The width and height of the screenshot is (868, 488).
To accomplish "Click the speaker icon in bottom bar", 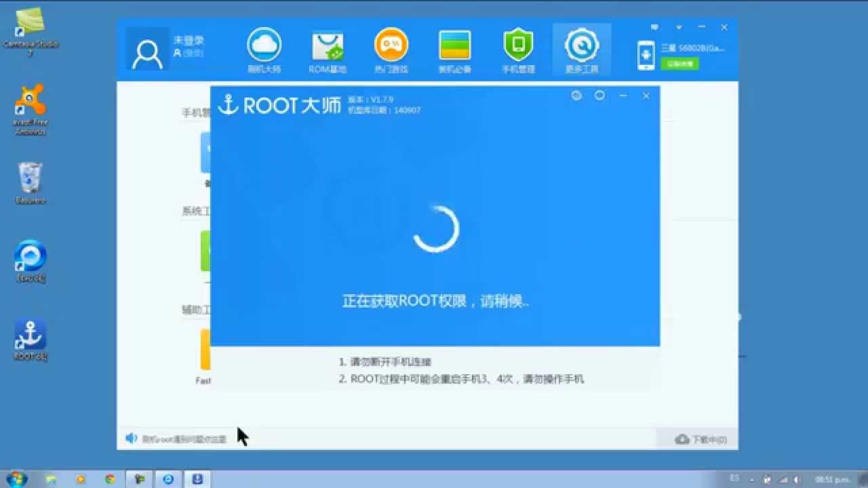I will (132, 439).
